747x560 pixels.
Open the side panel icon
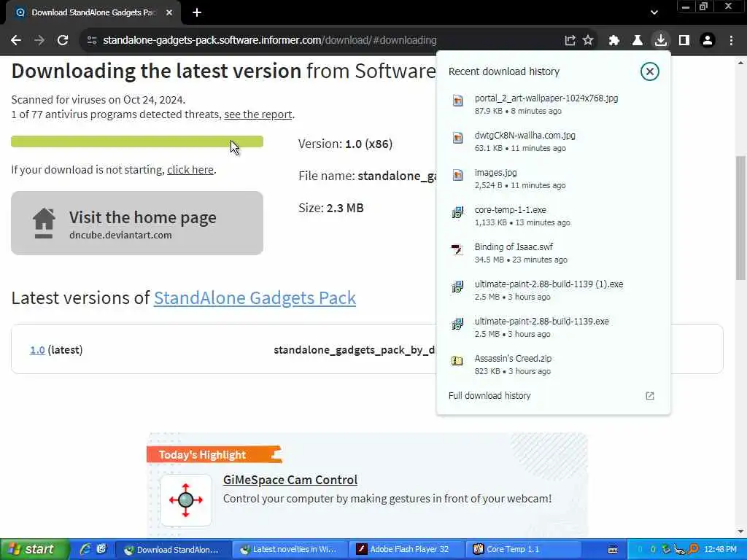pos(684,41)
